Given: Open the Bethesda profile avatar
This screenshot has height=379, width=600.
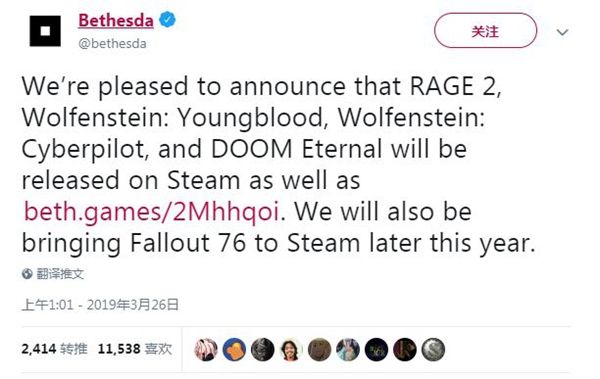Looking at the screenshot, I should coord(45,31).
